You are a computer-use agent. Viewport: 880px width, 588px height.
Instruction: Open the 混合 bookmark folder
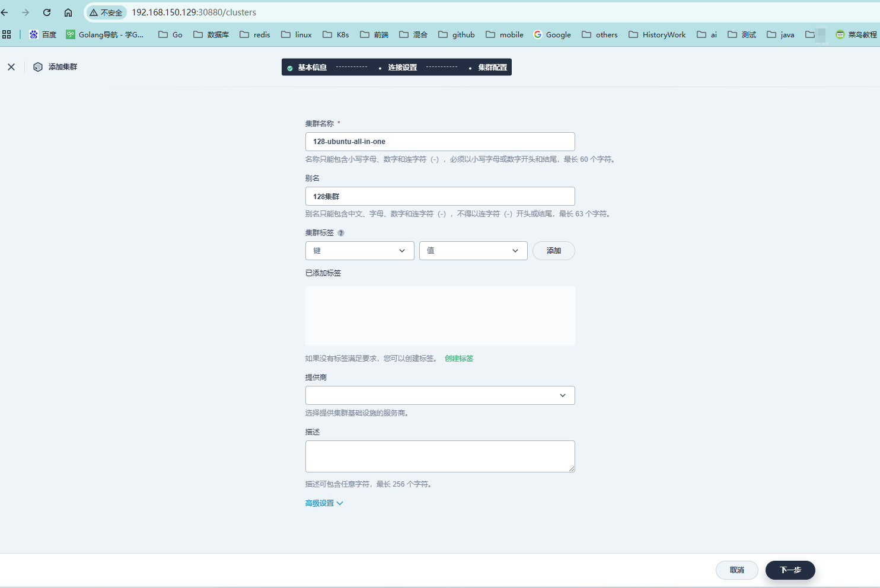413,34
